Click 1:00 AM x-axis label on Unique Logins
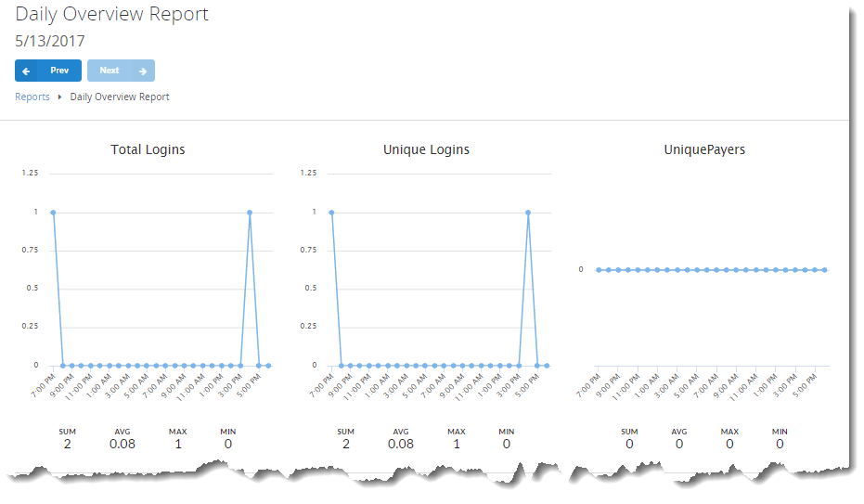The image size is (864, 504). point(378,385)
